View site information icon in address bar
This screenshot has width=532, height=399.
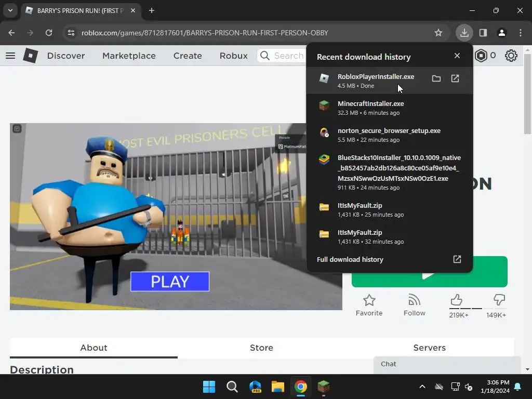71,33
